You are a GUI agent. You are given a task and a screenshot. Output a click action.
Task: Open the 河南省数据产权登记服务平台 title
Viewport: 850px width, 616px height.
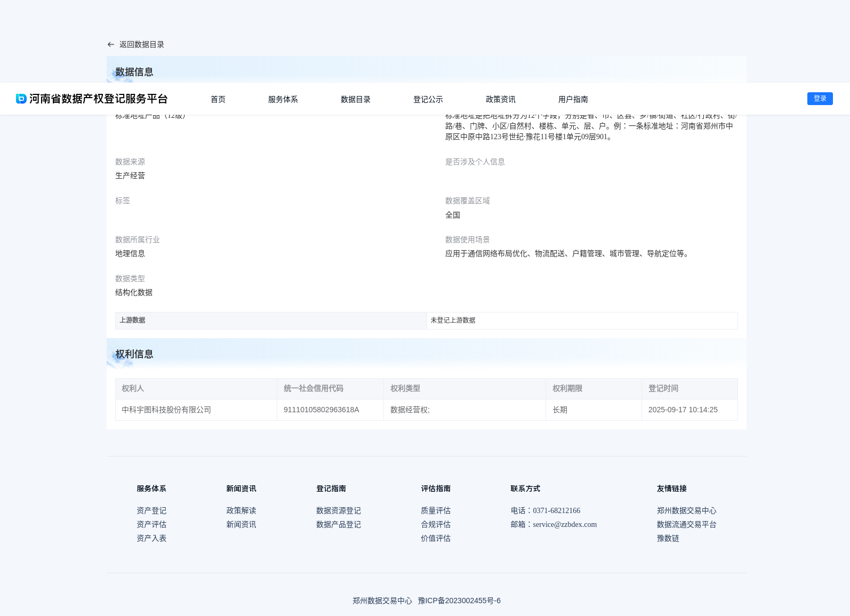(99, 99)
